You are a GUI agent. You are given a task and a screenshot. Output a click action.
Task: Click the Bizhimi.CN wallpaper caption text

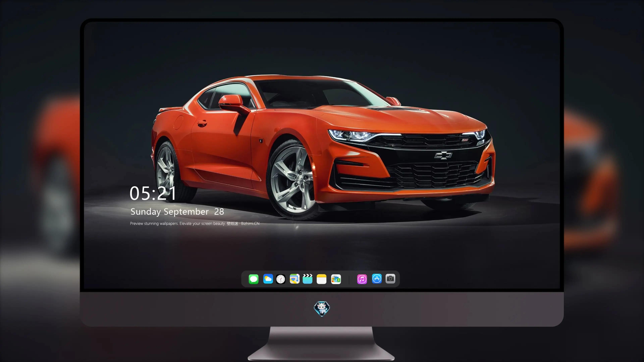[195, 223]
